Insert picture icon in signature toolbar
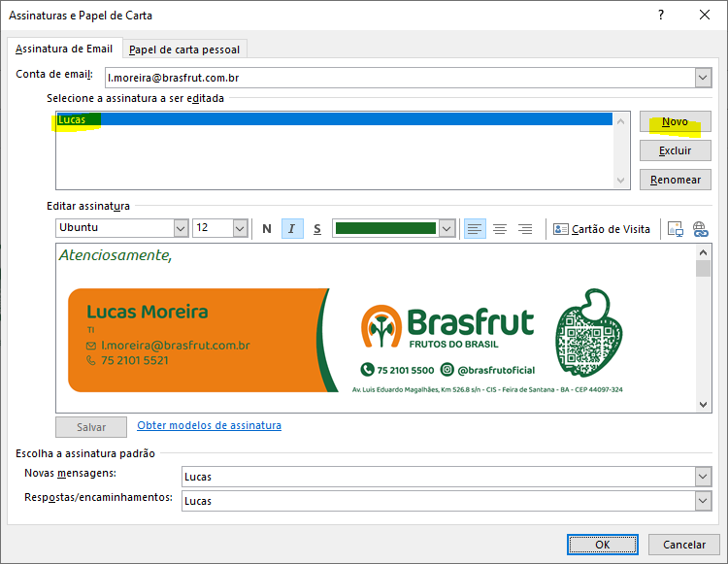 point(675,229)
